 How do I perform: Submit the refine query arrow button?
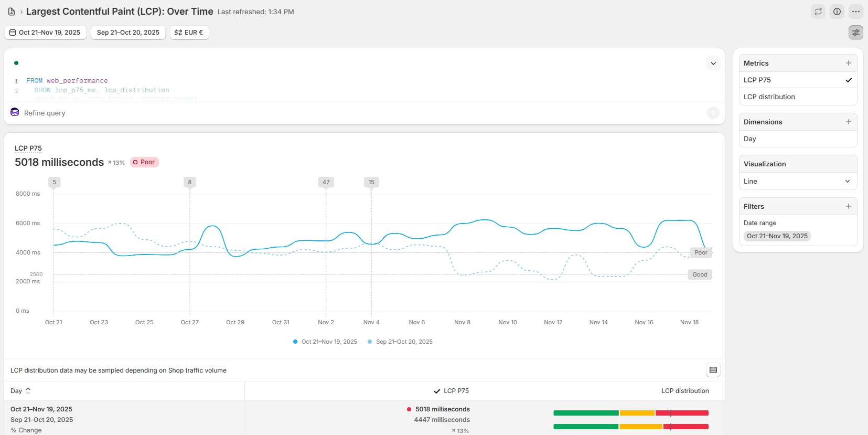tap(713, 113)
